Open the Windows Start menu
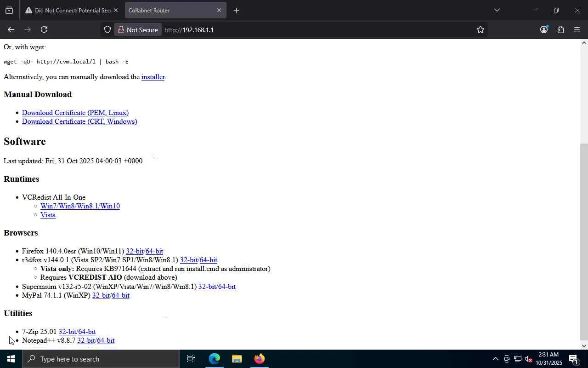The width and height of the screenshot is (588, 368). 11,359
